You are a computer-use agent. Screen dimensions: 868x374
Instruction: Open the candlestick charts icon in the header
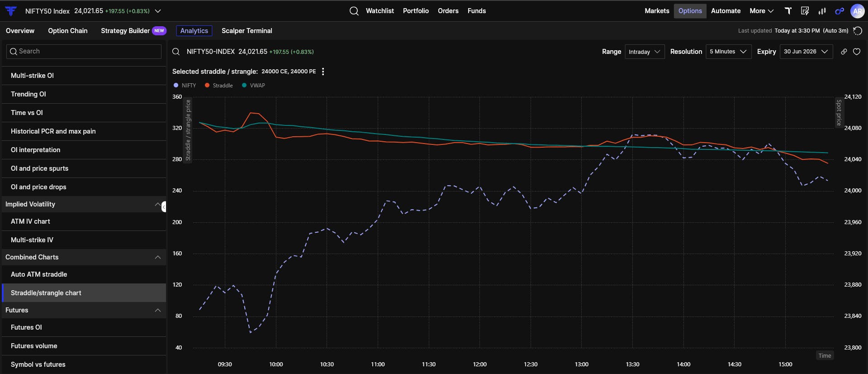tap(822, 11)
